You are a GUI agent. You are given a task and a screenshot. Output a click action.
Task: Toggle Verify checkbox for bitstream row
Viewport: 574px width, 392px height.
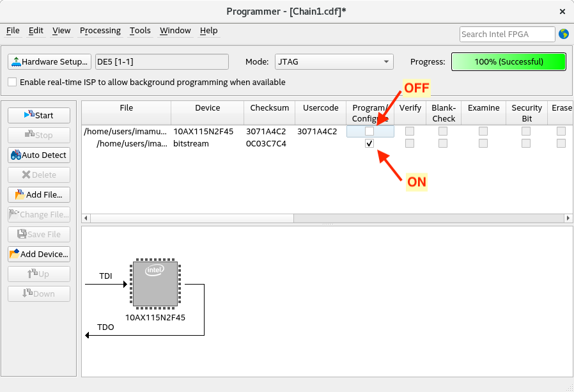tap(410, 143)
